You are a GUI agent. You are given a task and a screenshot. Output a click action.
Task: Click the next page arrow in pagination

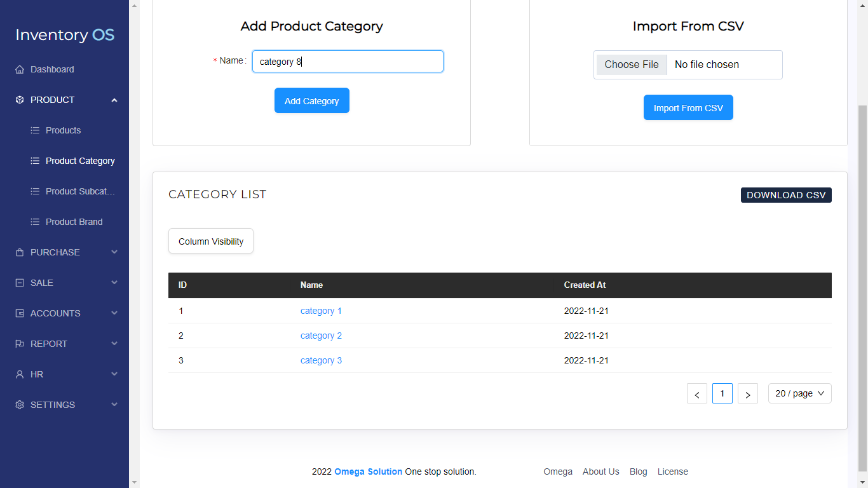[x=748, y=393]
